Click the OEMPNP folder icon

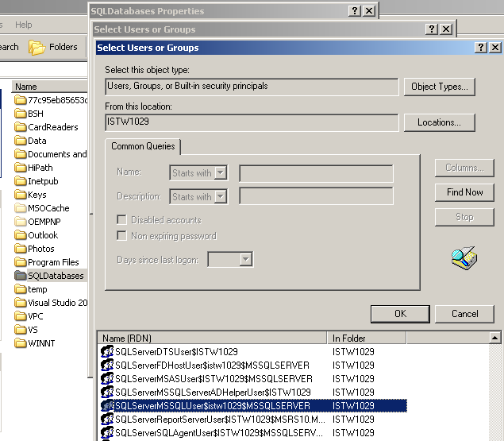[x=21, y=222]
